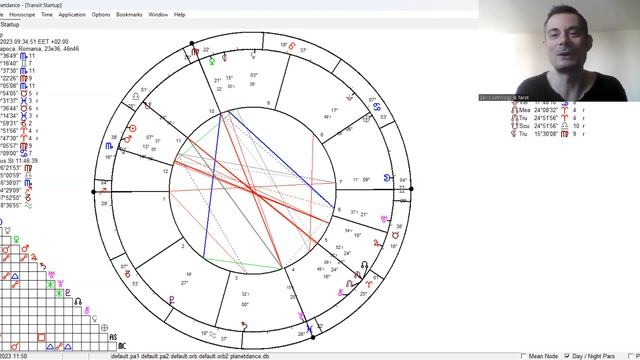The width and height of the screenshot is (640, 360).
Task: Open the Application menu
Action: [x=72, y=14]
